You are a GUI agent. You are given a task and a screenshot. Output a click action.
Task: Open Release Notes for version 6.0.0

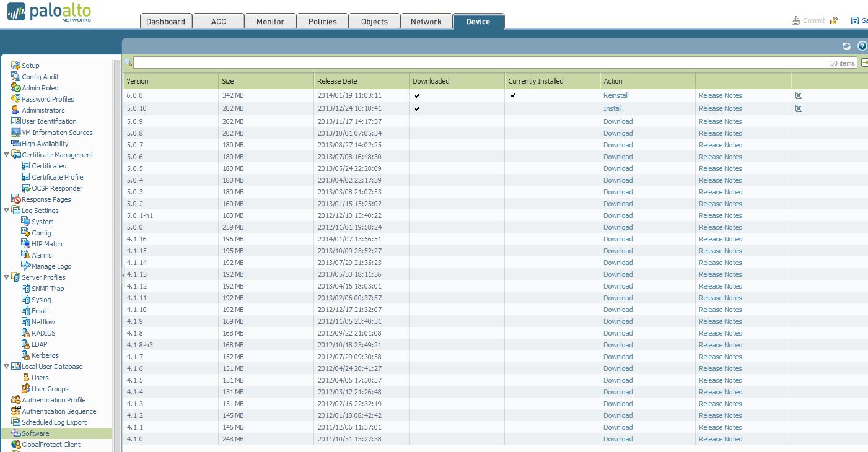click(x=720, y=95)
